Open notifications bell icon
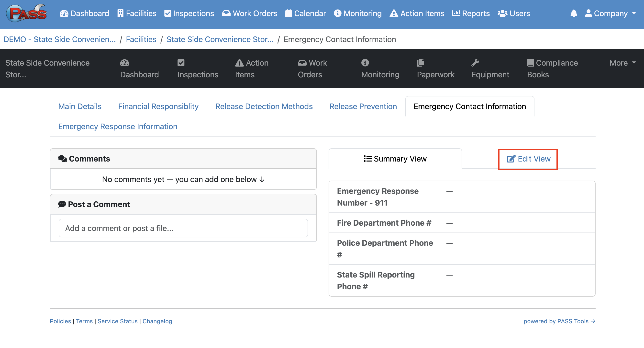644x348 pixels. 574,13
